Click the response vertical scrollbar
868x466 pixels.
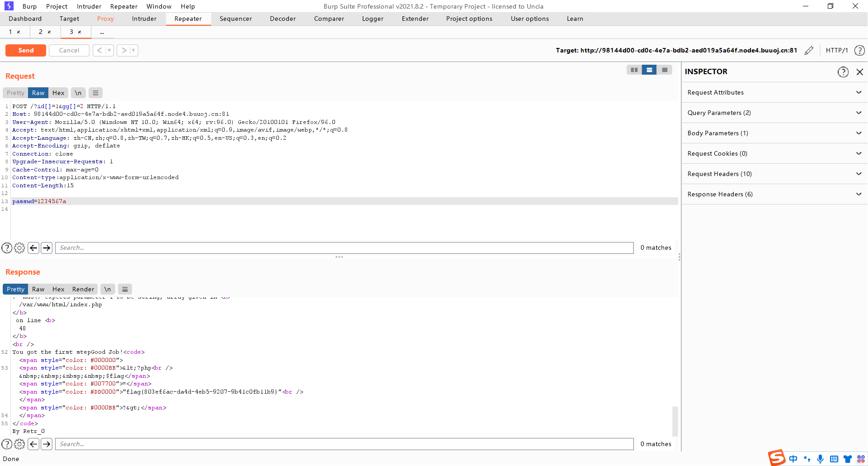coord(675,421)
